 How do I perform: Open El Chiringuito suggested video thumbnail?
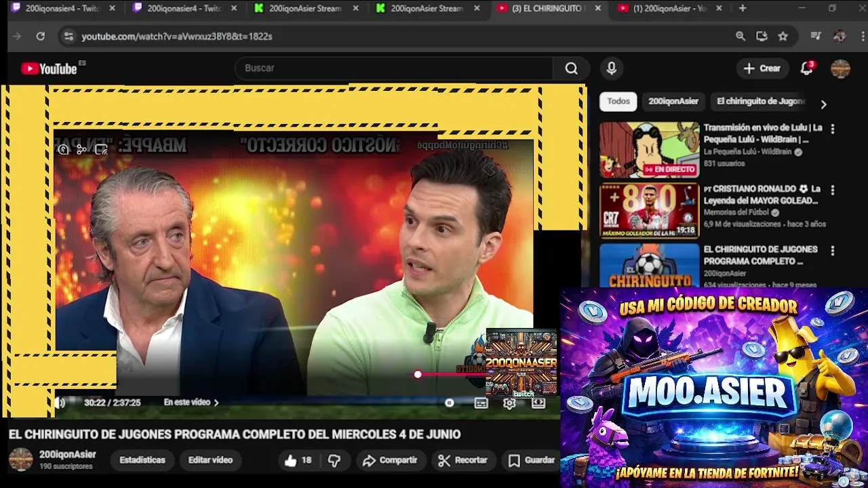[649, 266]
